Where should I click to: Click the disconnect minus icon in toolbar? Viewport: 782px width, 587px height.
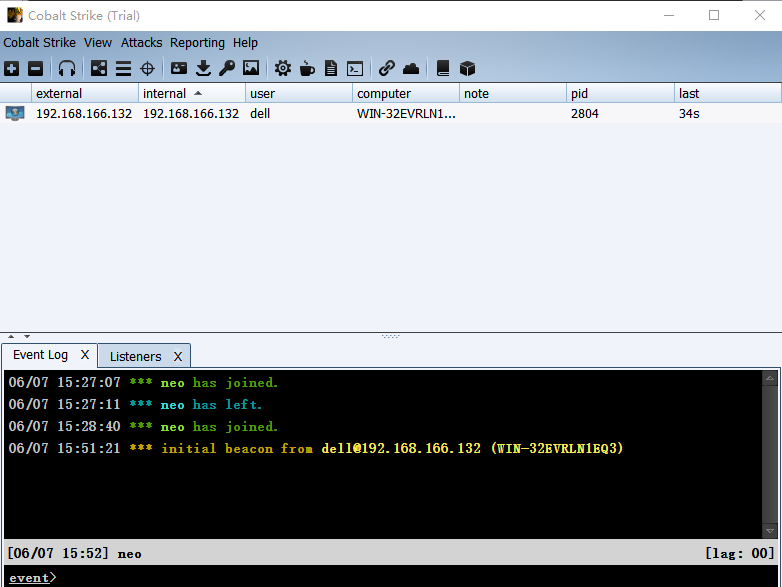[x=35, y=68]
